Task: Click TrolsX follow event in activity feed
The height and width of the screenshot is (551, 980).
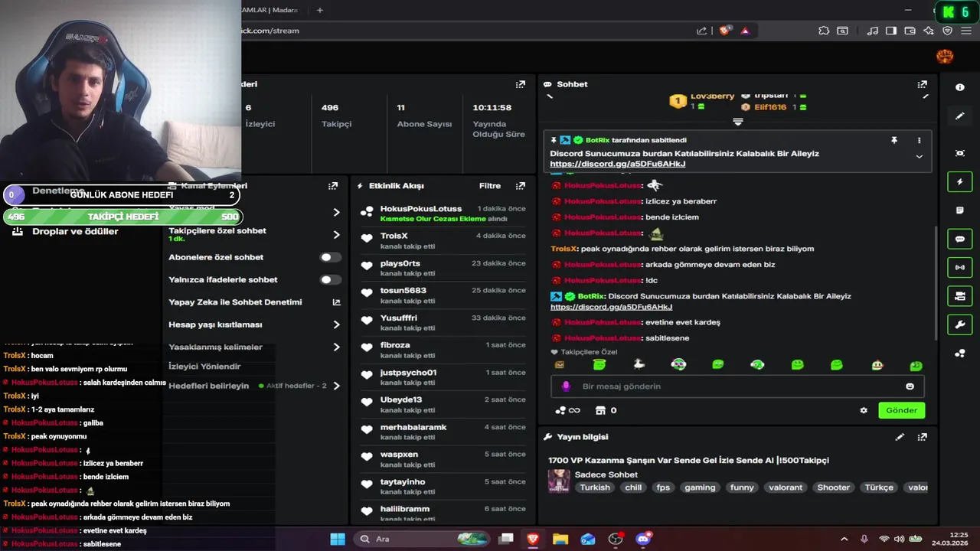Action: 443,240
